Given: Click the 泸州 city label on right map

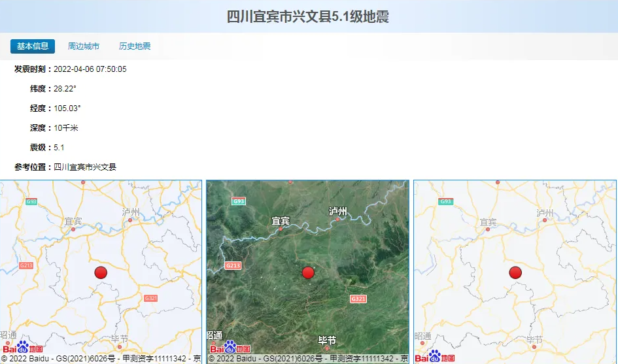Looking at the screenshot, I should click(545, 213).
